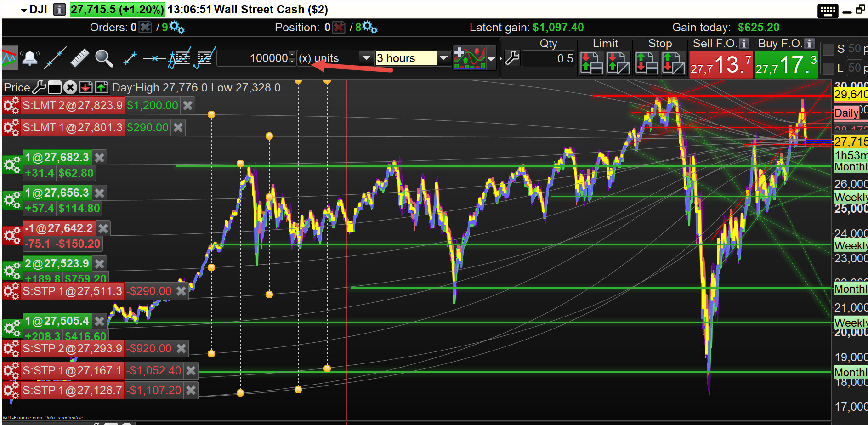Show Sell F.O. info icon
Screen dimensions: 868x425
[x=744, y=44]
